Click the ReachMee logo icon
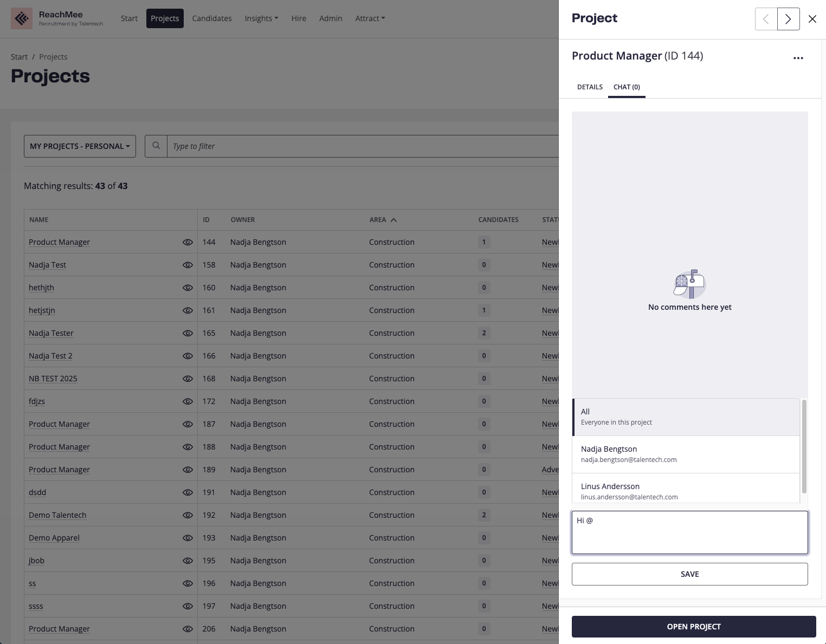Viewport: 826px width, 644px height. pos(22,19)
